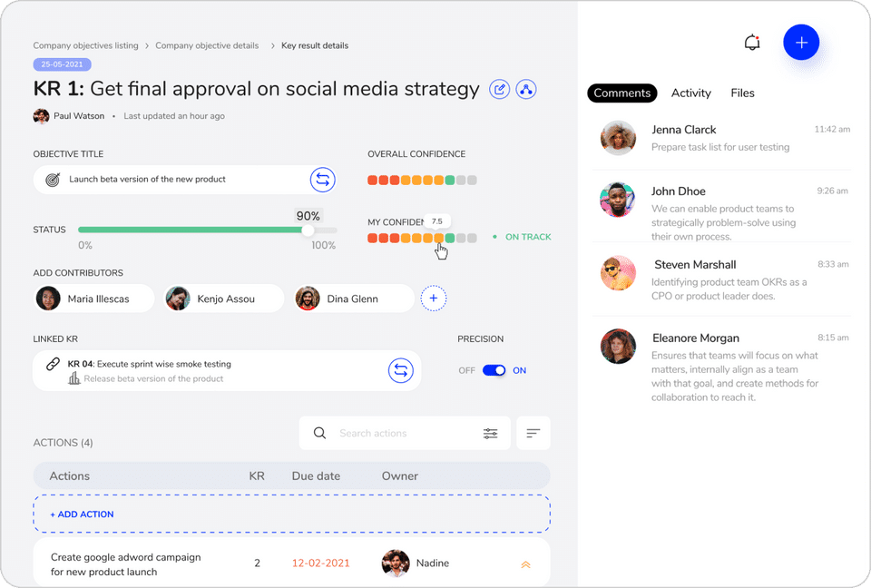Edit the KR title with pencil icon
The height and width of the screenshot is (588, 871).
click(x=499, y=89)
